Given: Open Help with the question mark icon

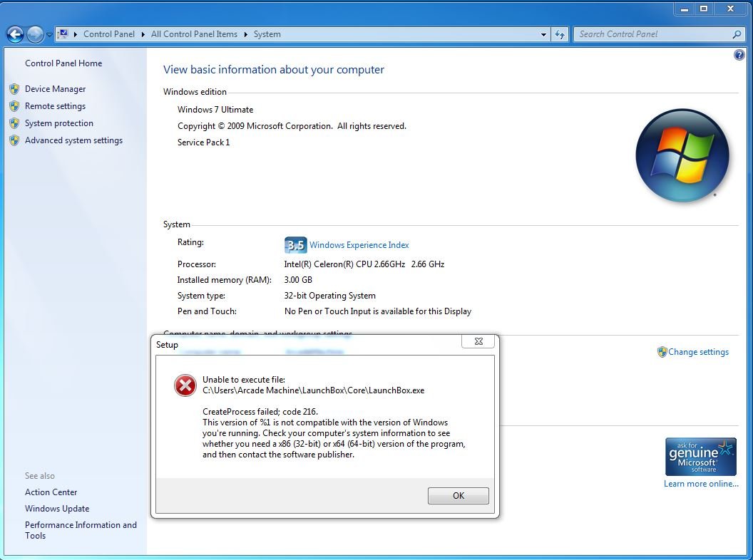Looking at the screenshot, I should (739, 55).
